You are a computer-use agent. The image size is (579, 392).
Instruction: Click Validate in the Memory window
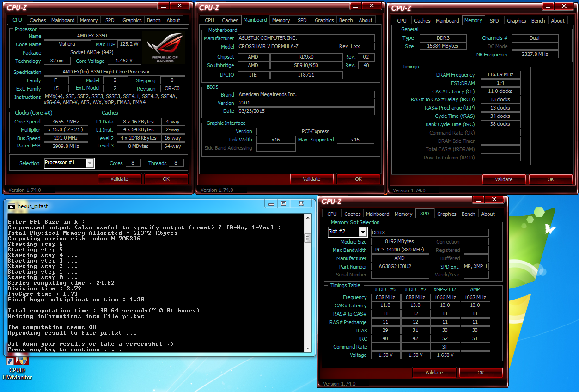[x=504, y=179]
